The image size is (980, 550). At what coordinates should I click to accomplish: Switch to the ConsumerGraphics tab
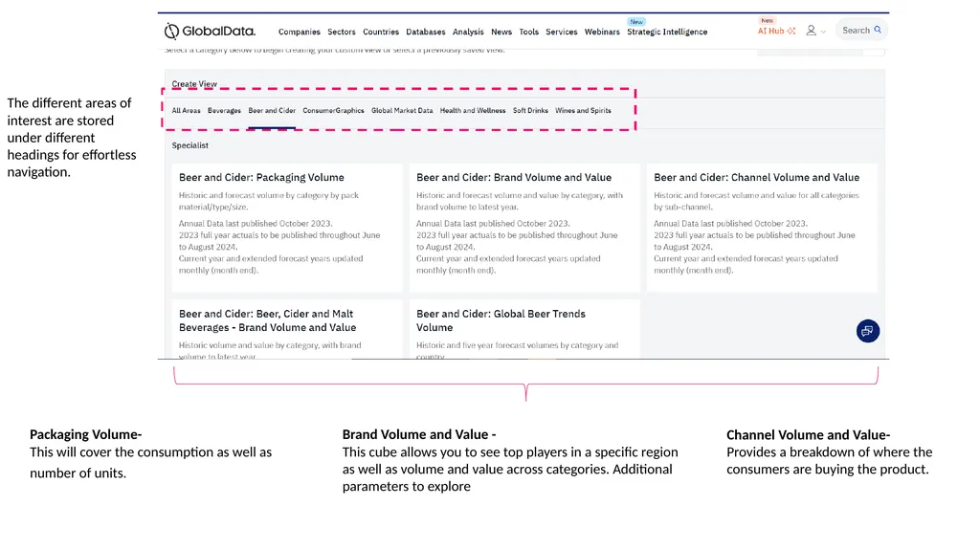[333, 111]
